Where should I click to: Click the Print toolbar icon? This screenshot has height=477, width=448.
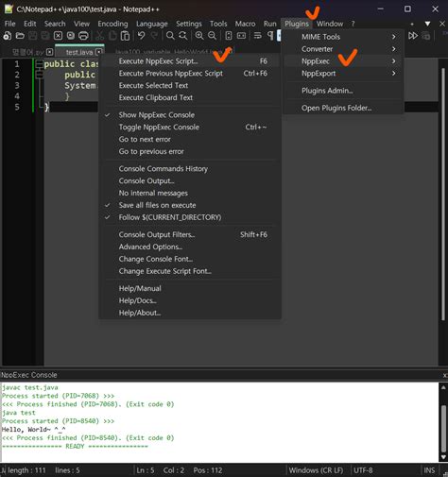pyautogui.click(x=83, y=36)
